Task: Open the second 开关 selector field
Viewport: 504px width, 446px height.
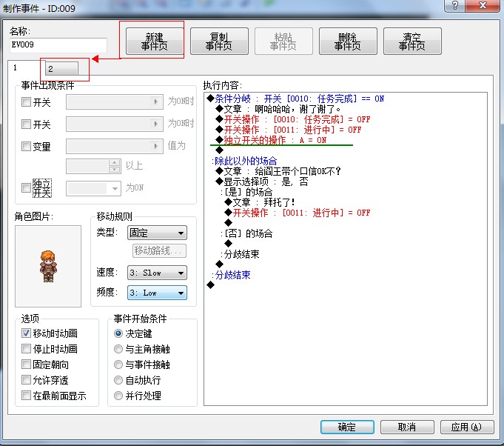Action: (115, 124)
